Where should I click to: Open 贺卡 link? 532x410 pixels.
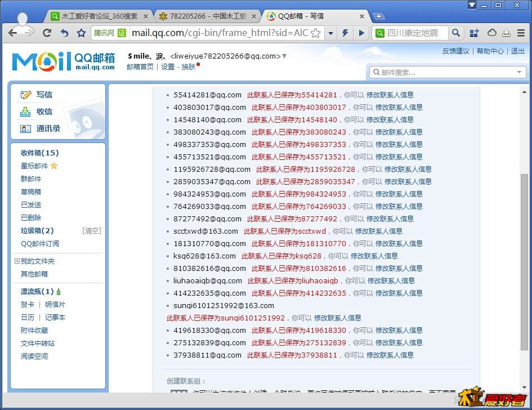28,305
